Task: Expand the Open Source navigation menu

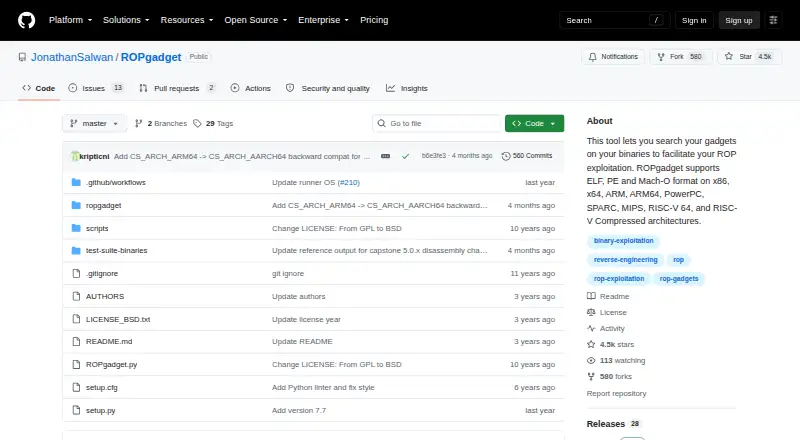Action: 256,20
